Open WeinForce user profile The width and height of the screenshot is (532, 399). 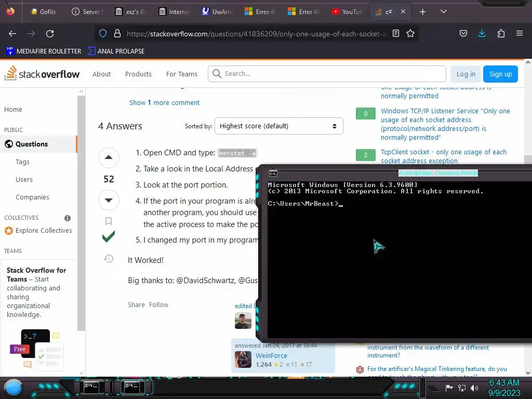(x=271, y=355)
